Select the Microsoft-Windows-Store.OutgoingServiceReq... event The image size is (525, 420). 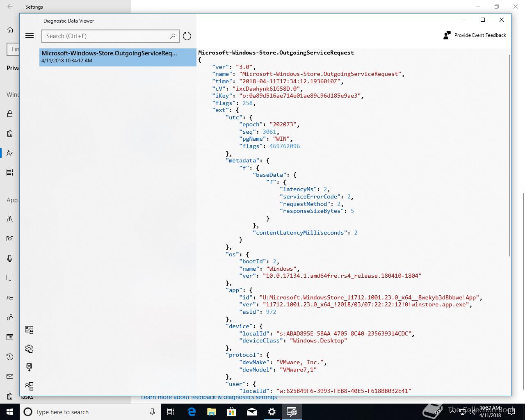click(118, 57)
